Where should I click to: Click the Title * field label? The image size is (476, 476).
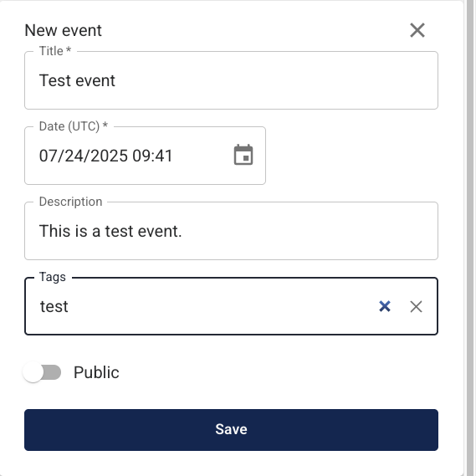[55, 51]
